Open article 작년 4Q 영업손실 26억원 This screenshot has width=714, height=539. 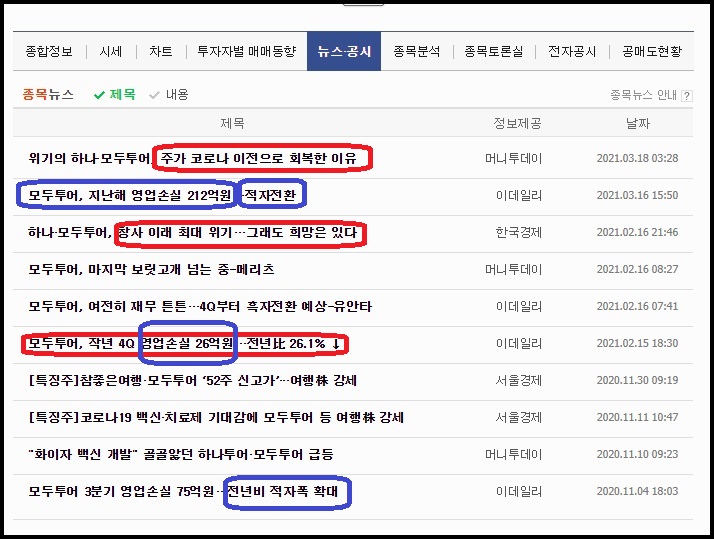(x=184, y=343)
